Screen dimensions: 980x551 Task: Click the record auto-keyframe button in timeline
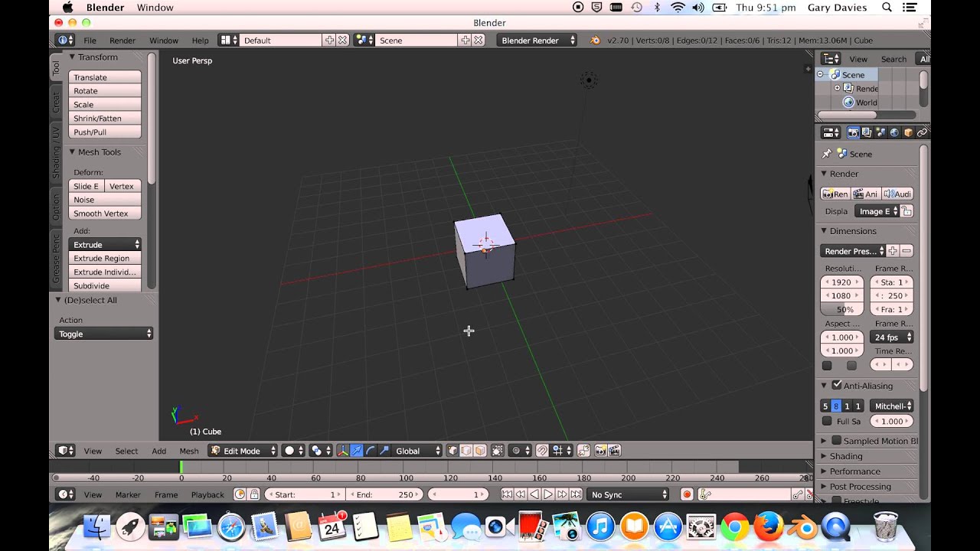687,494
